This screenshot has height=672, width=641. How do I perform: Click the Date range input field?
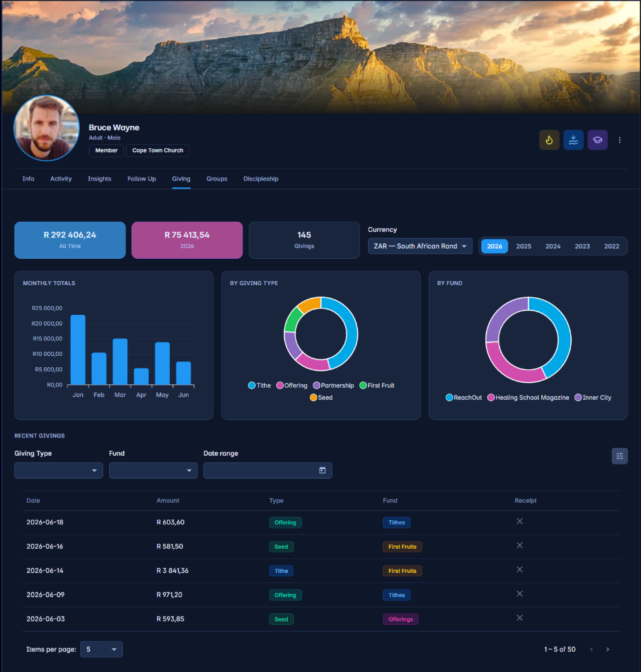tap(268, 470)
